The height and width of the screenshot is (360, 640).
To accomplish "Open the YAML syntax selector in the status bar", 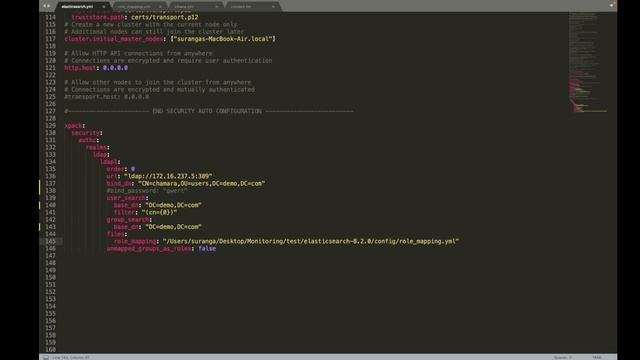I will coord(597,358).
